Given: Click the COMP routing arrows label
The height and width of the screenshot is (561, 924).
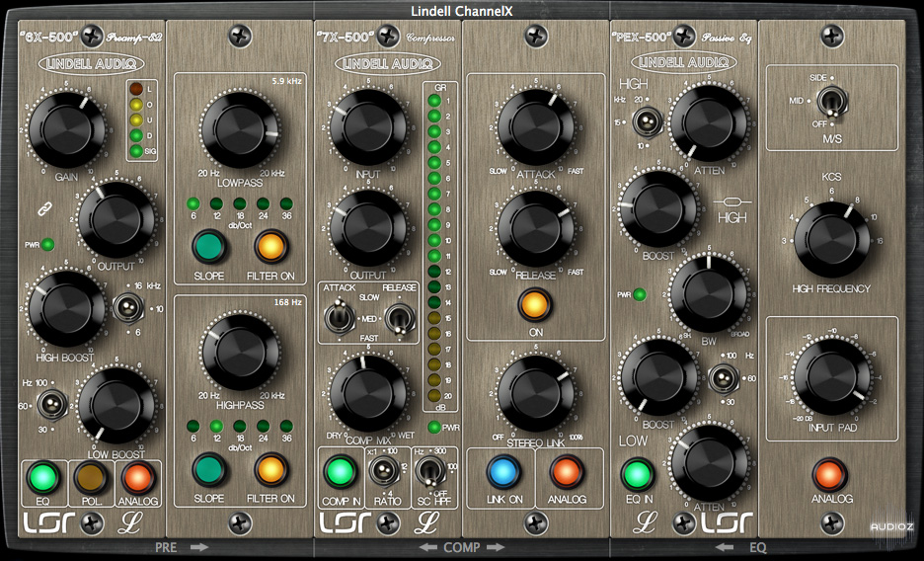Looking at the screenshot, I should [x=461, y=546].
